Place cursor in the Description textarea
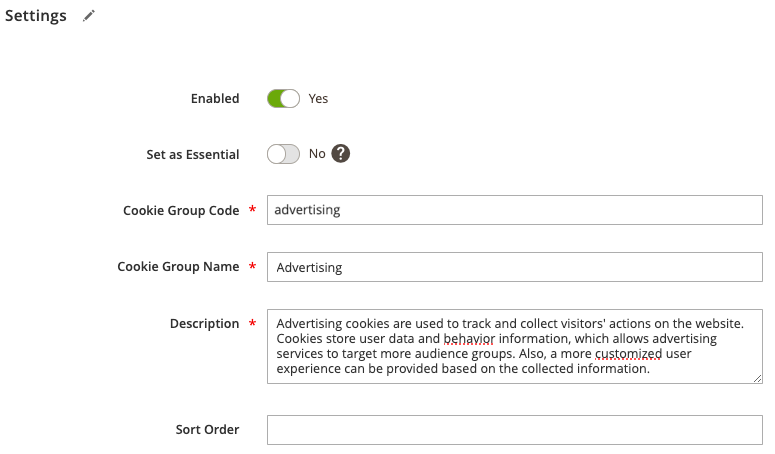Viewport: 775px width, 454px height. 515,346
